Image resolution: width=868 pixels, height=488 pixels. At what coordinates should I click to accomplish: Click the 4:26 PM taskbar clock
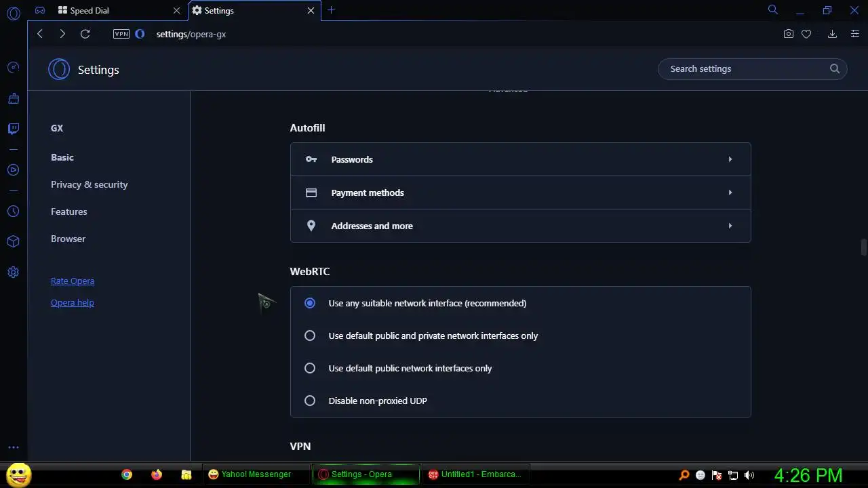[x=808, y=474]
